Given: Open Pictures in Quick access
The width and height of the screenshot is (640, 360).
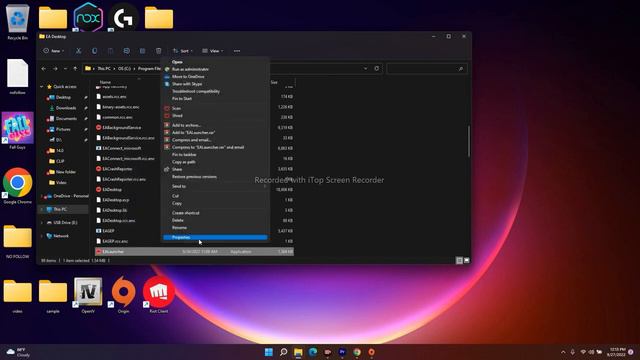Looking at the screenshot, I should coord(63,129).
